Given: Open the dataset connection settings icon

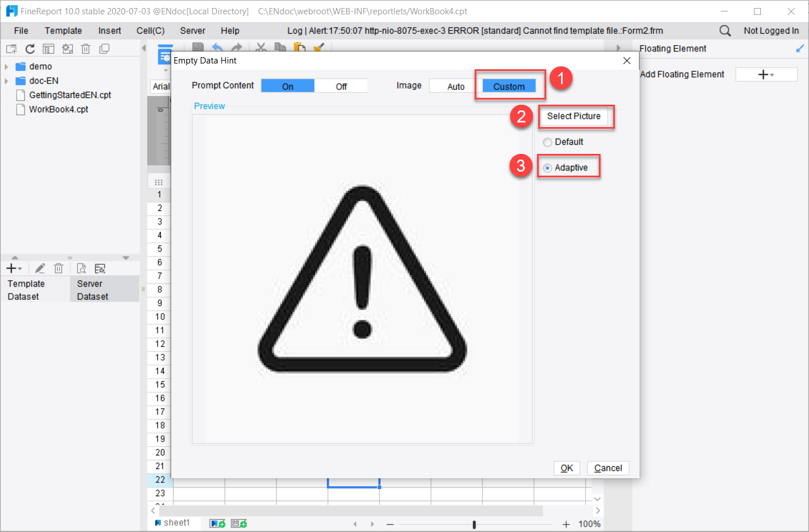Looking at the screenshot, I should pyautogui.click(x=100, y=268).
